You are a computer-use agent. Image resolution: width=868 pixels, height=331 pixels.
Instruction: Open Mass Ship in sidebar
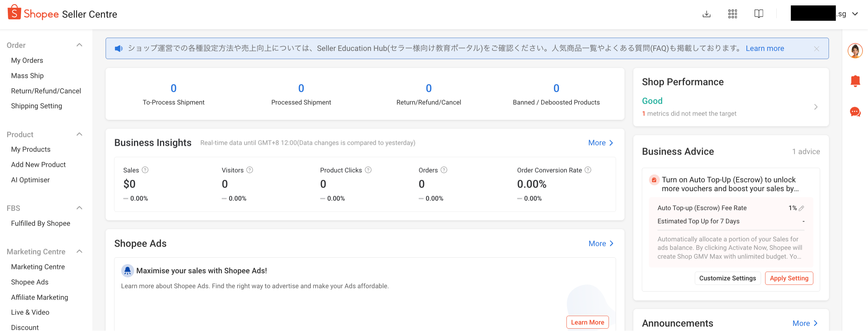click(28, 76)
